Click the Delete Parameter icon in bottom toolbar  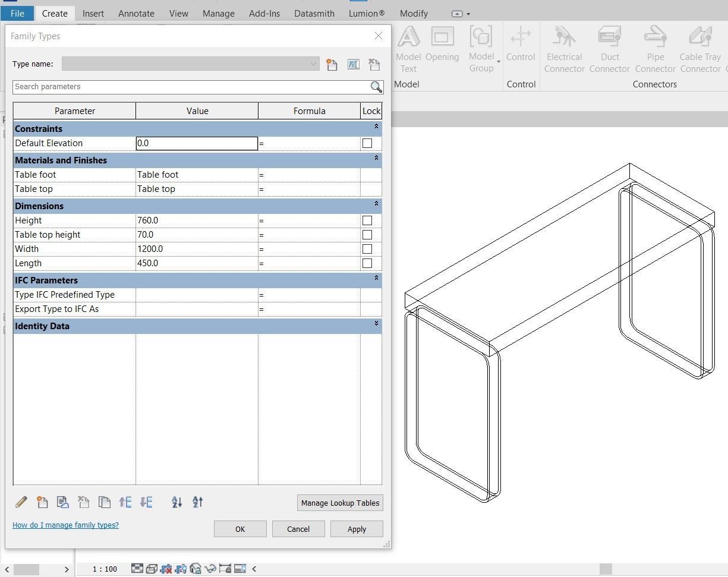click(84, 502)
